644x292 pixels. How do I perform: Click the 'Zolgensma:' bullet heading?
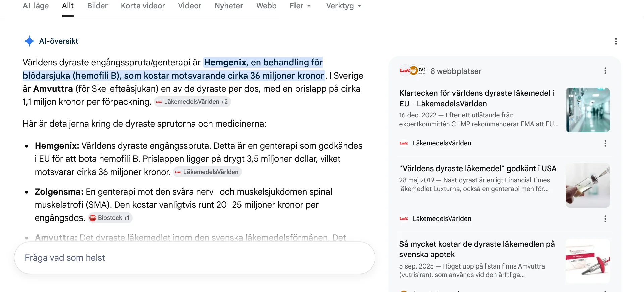[x=59, y=192]
